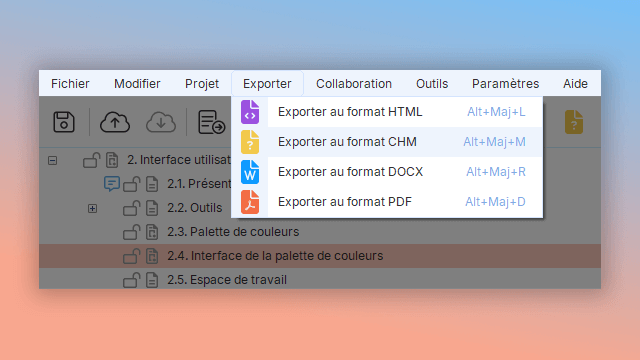Screen dimensions: 640x360
Task: Choose Exporter au format DOCX
Action: click(387, 172)
